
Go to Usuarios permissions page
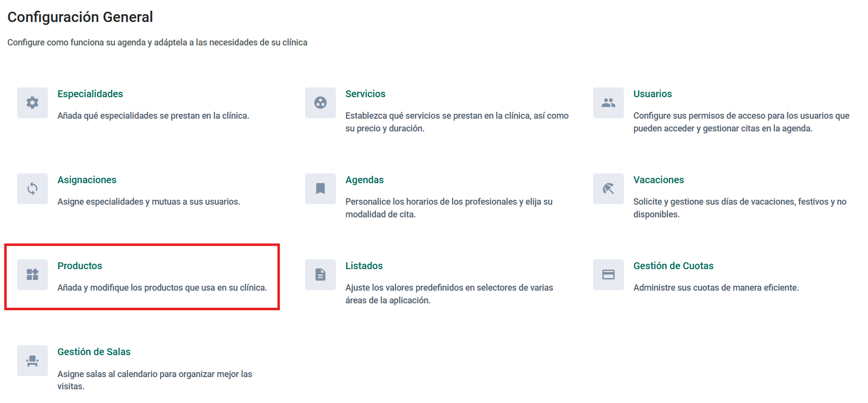pyautogui.click(x=652, y=94)
